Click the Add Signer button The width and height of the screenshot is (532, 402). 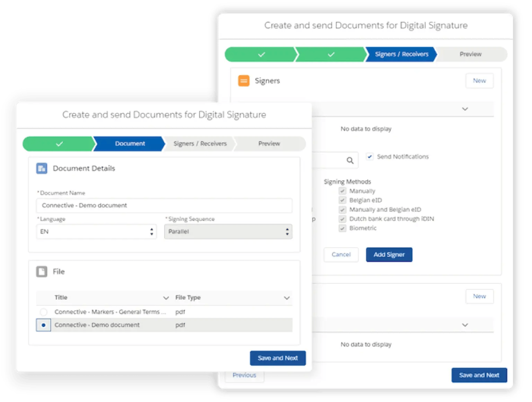[389, 255]
